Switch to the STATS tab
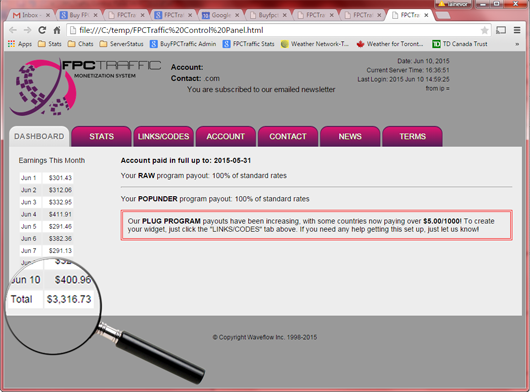The image size is (530, 392). click(x=101, y=137)
